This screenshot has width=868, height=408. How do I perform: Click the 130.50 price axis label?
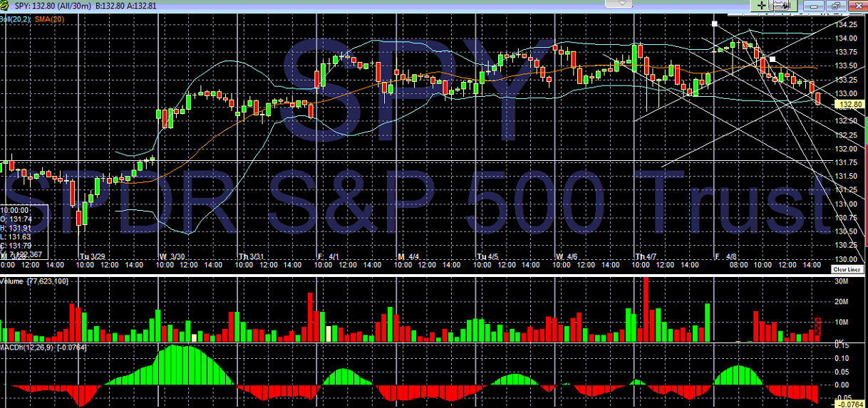point(847,231)
